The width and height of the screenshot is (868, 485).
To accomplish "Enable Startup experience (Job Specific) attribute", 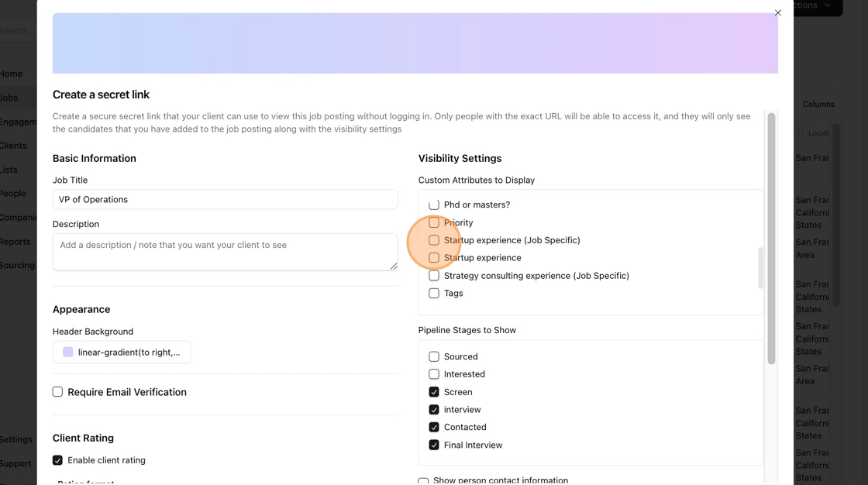I will 434,240.
